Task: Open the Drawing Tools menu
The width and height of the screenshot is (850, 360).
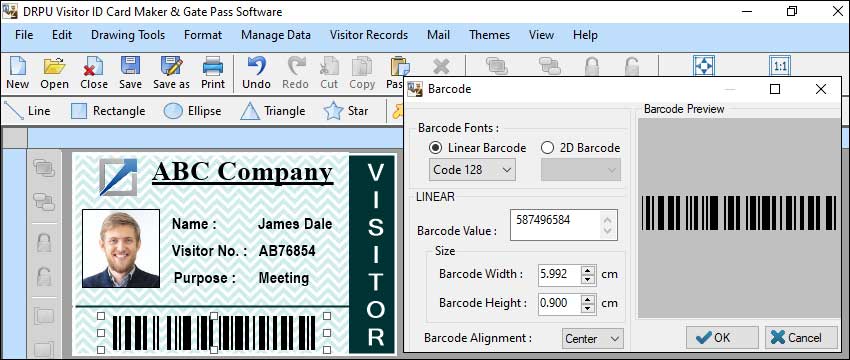Action: click(x=128, y=35)
